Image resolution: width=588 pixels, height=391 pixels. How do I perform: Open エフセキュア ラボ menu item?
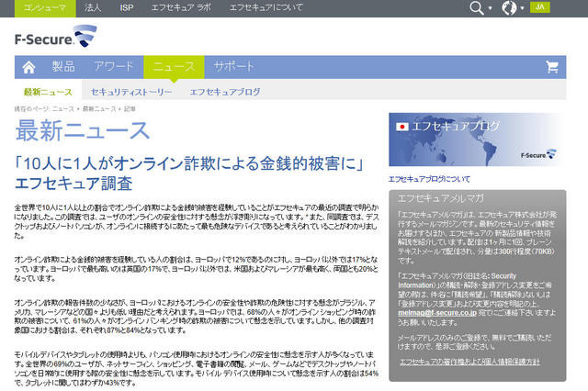point(181,7)
